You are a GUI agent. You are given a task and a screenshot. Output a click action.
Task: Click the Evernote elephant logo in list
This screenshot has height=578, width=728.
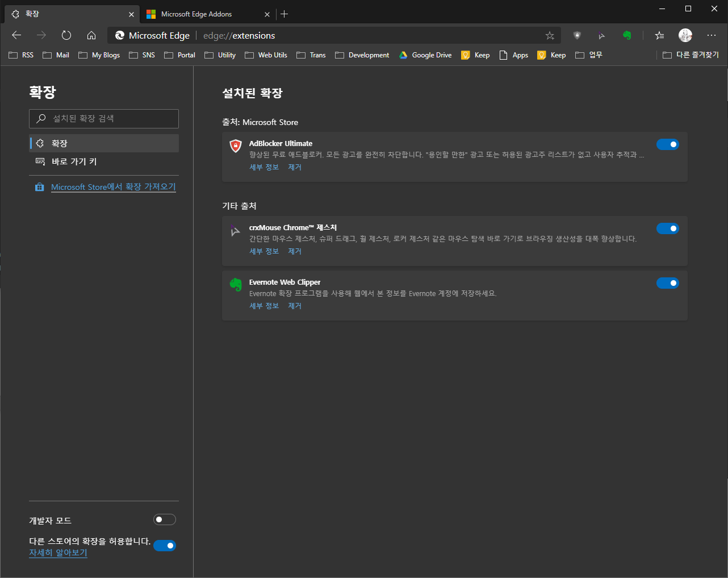[x=236, y=285]
